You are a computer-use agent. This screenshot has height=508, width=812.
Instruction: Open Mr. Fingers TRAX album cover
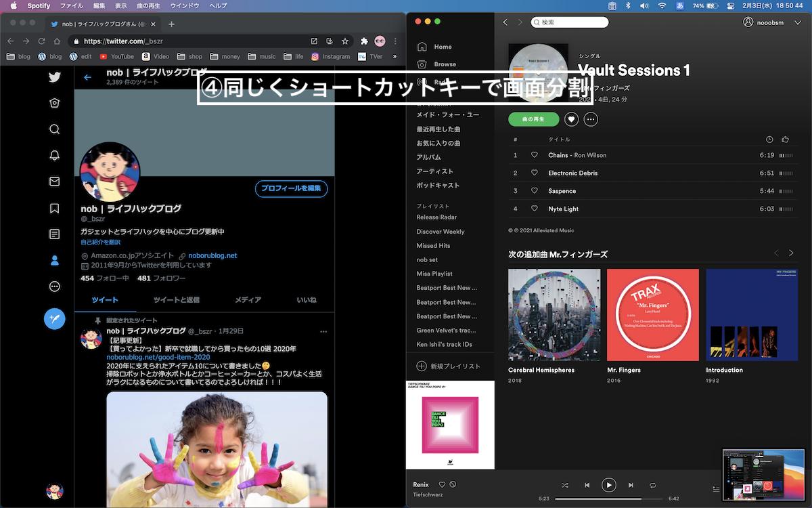click(x=653, y=315)
